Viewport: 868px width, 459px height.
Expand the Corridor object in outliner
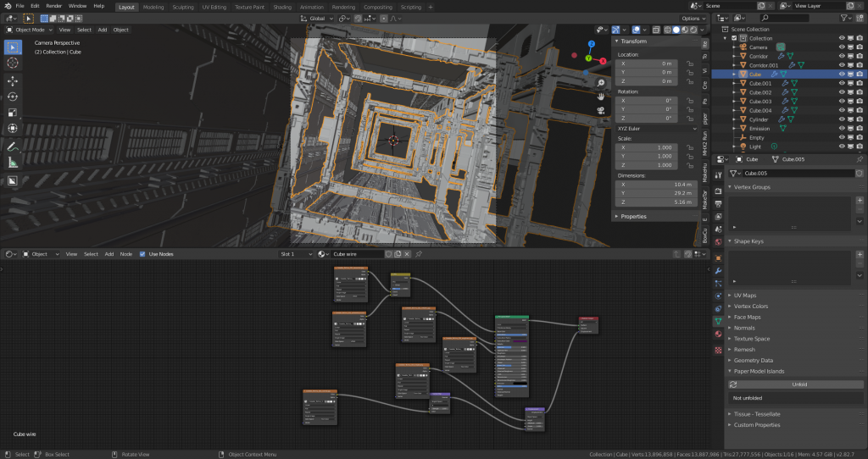pos(735,57)
